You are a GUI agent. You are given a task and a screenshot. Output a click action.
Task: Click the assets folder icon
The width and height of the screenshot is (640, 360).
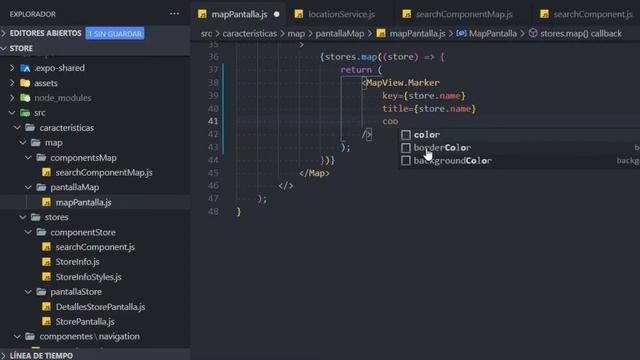coord(25,83)
